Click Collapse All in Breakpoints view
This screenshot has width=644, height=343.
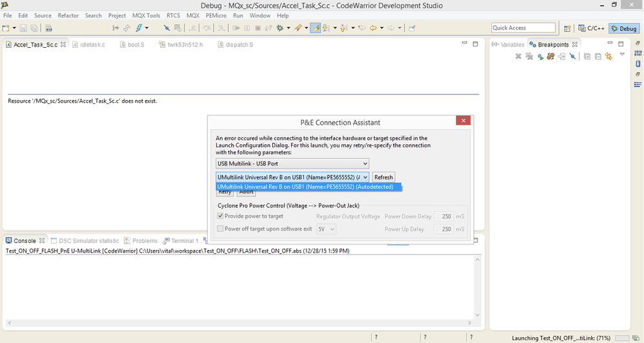click(x=598, y=56)
